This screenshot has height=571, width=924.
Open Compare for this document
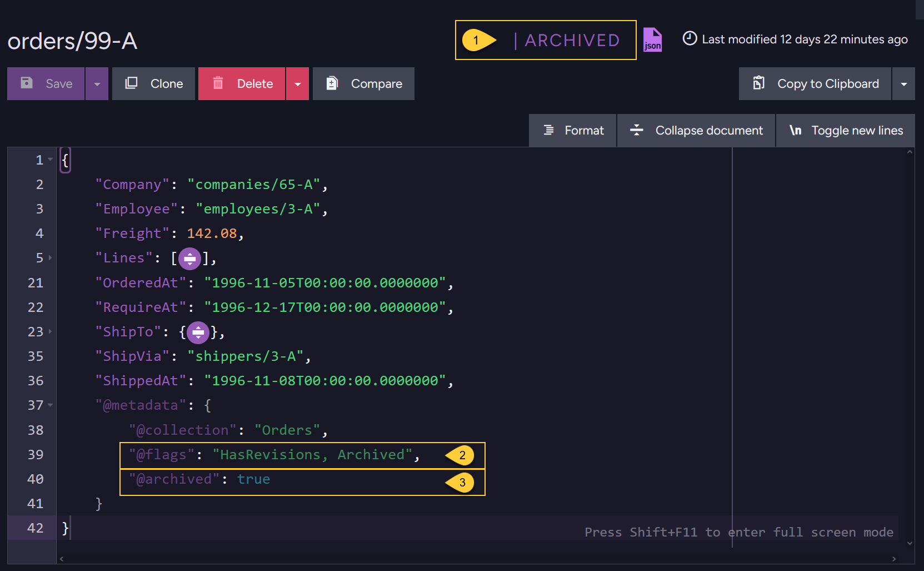(363, 84)
